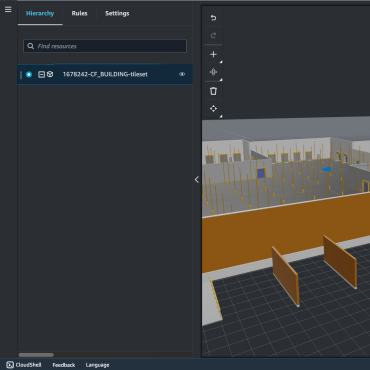Redo the scene action
Image resolution: width=370 pixels, height=370 pixels.
(x=213, y=35)
